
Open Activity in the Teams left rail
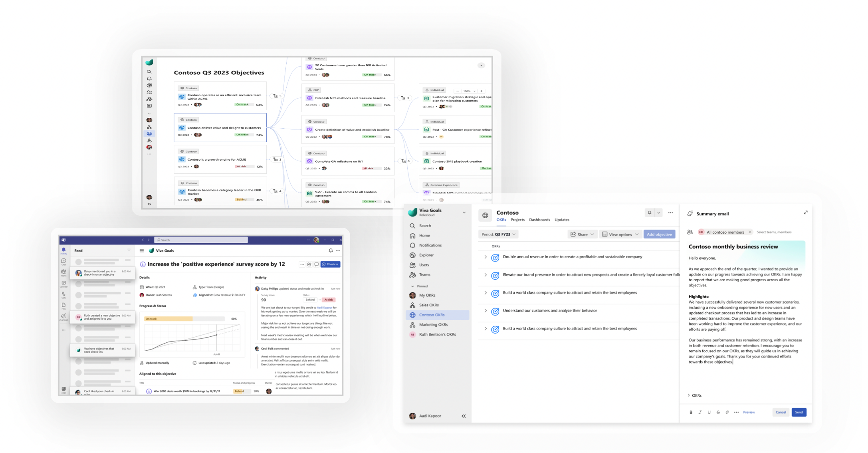click(63, 250)
